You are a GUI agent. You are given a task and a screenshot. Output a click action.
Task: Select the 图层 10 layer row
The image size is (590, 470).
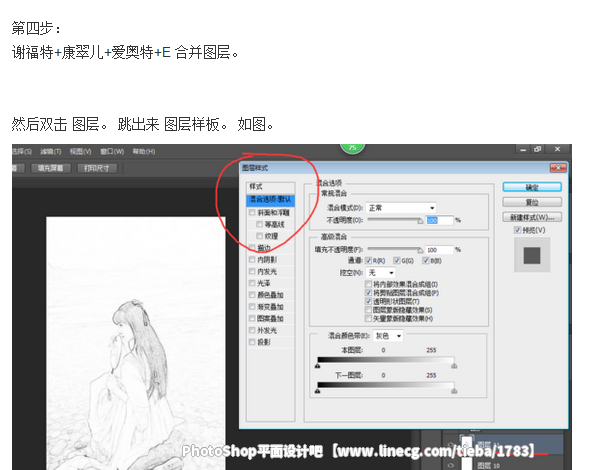click(503, 463)
